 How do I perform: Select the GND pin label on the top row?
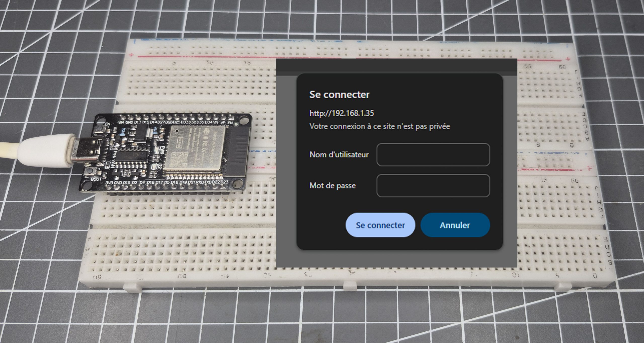[x=129, y=122]
